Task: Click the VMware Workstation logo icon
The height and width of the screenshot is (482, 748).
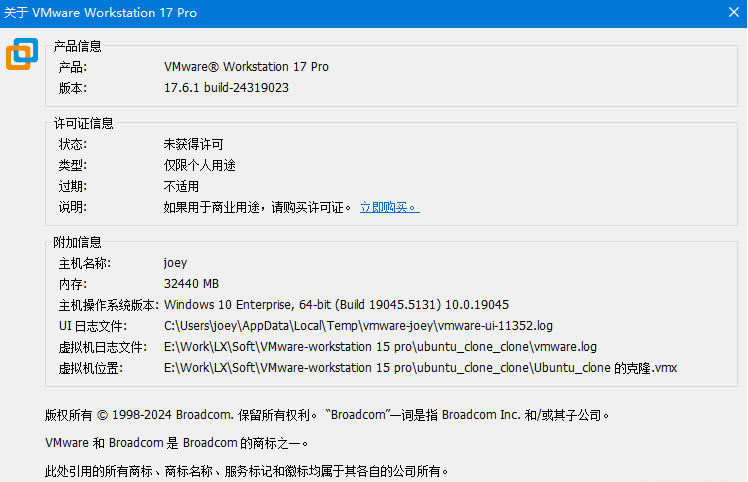Action: tap(22, 54)
